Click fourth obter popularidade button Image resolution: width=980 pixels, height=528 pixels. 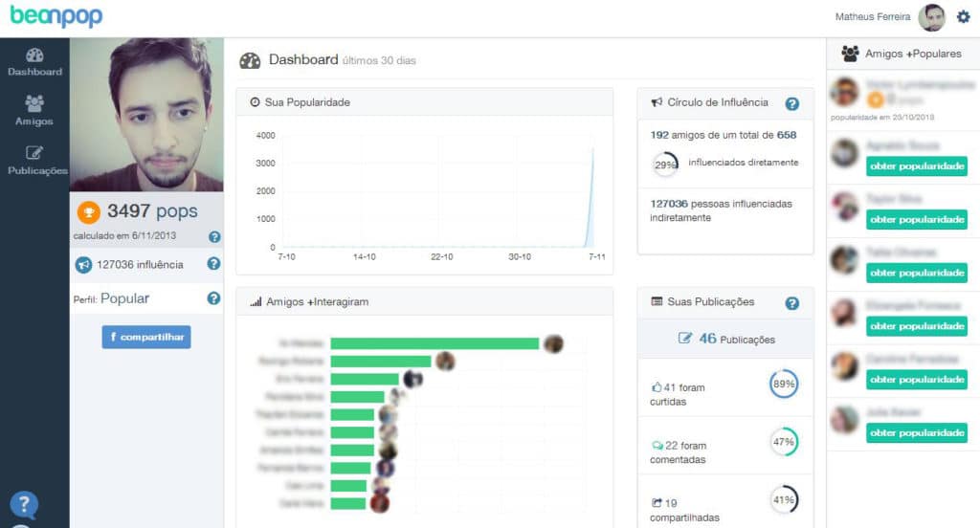pos(917,326)
